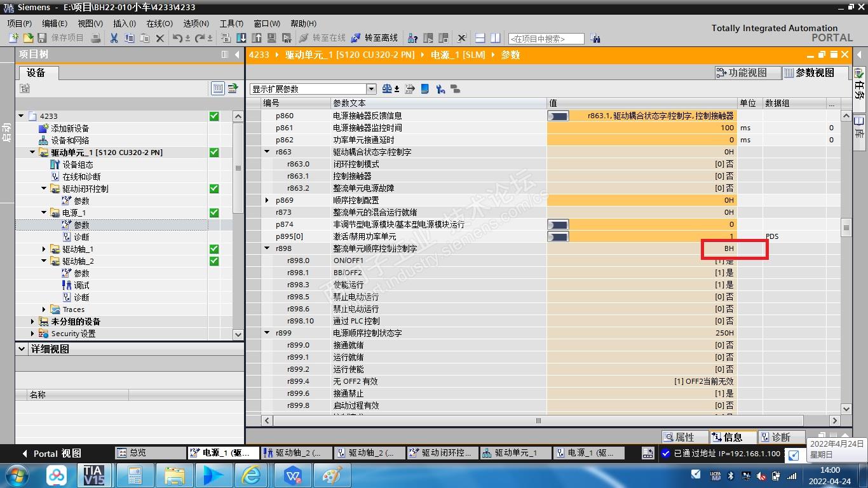Viewport: 868px width, 488px height.
Task: Click the parameter table vertical scrollbar thumb
Action: click(846, 227)
